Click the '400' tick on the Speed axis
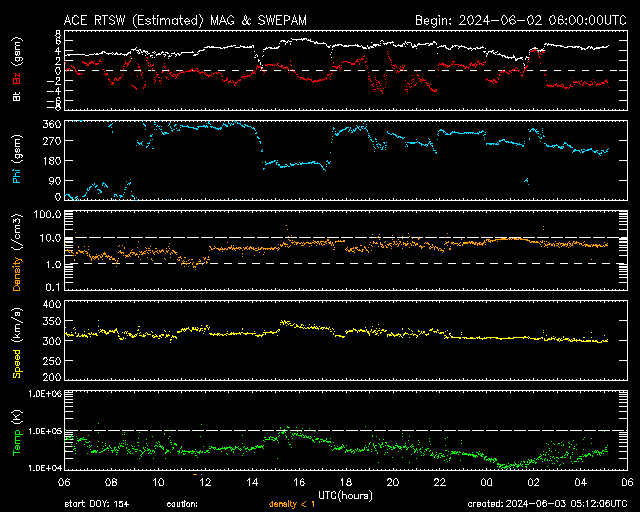 click(52, 304)
